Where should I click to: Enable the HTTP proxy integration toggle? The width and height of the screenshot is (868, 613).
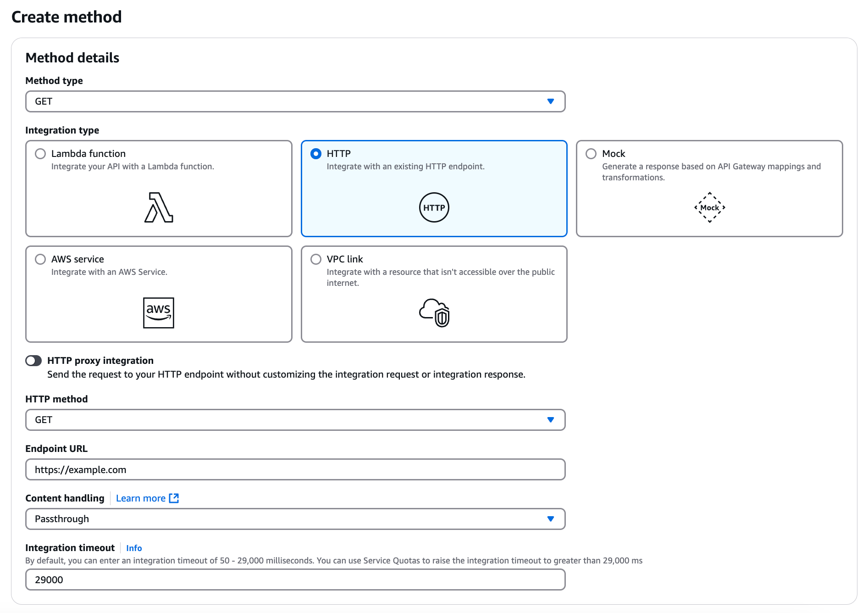tap(33, 361)
